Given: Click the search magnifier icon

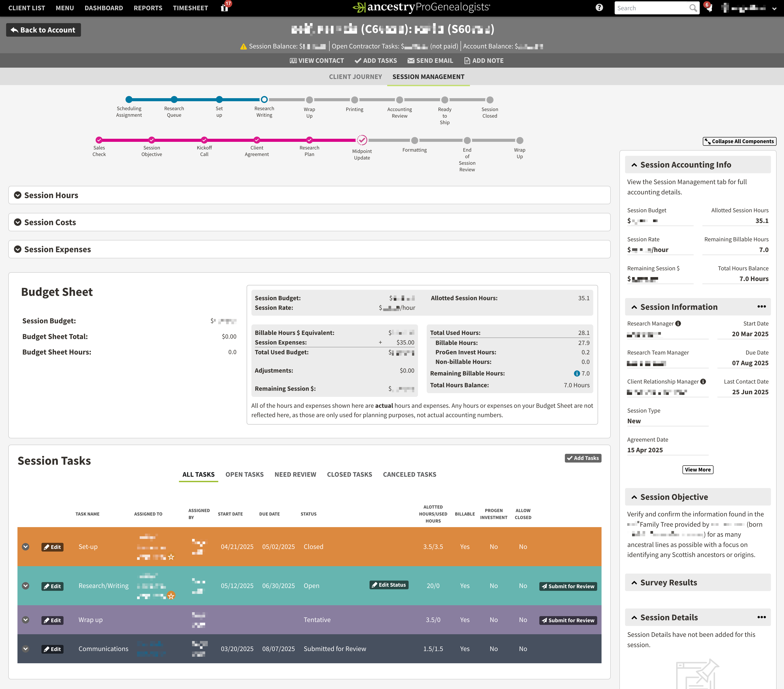Looking at the screenshot, I should point(693,8).
